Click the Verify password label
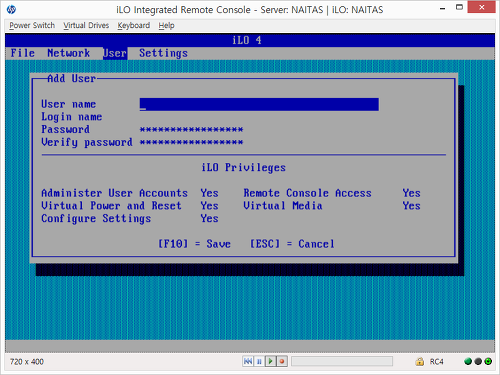The image size is (500, 375). click(87, 142)
